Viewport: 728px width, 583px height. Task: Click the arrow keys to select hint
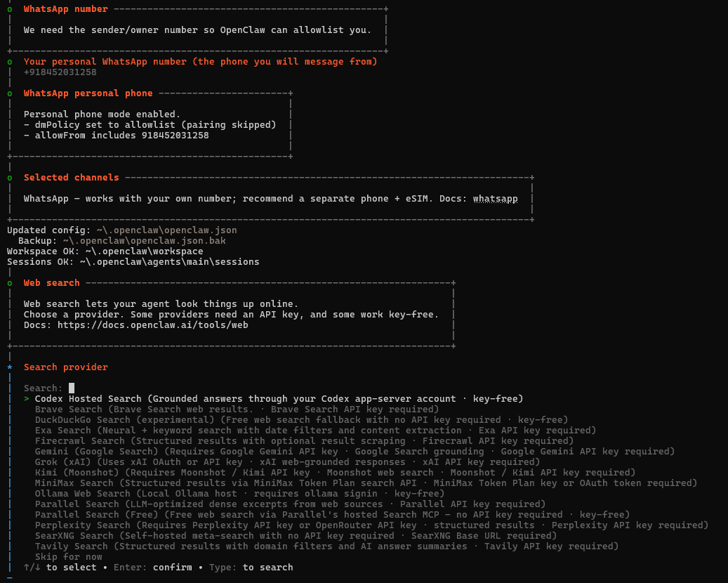(x=60, y=568)
